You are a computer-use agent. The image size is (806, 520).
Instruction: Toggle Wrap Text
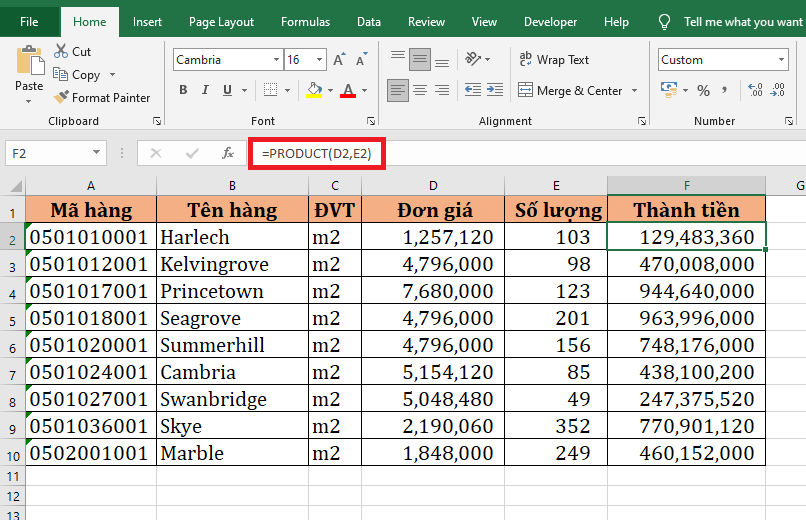pos(554,60)
